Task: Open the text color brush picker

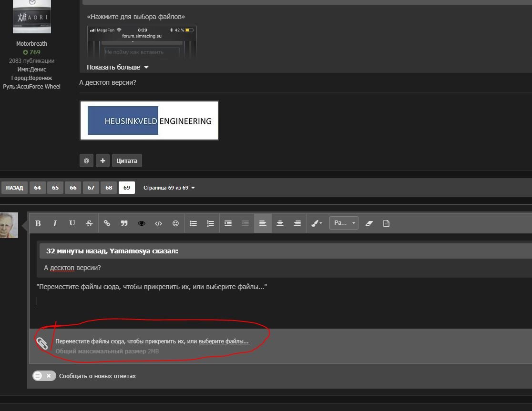Action: 316,223
